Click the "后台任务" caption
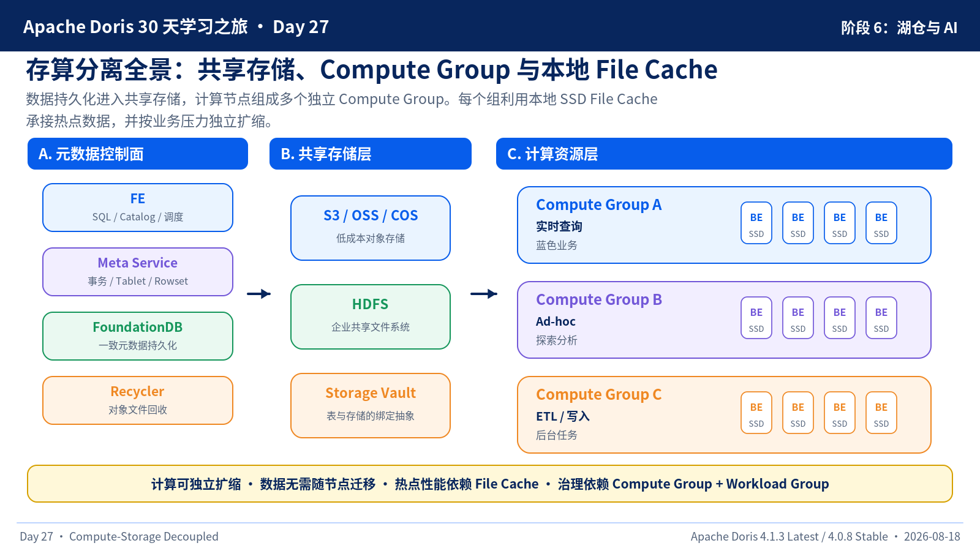This screenshot has height=551, width=980. (x=557, y=435)
